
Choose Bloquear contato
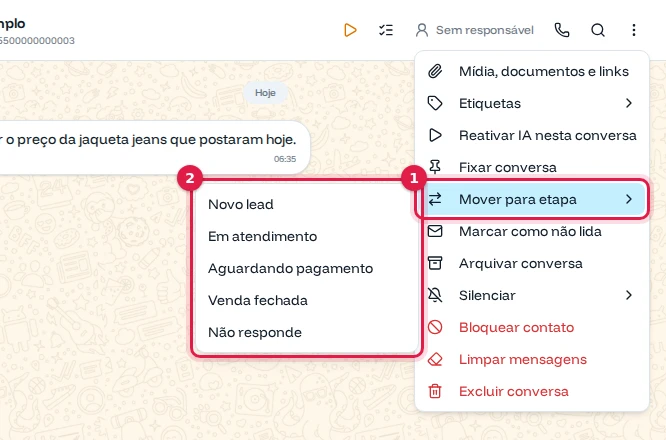pyautogui.click(x=532, y=327)
